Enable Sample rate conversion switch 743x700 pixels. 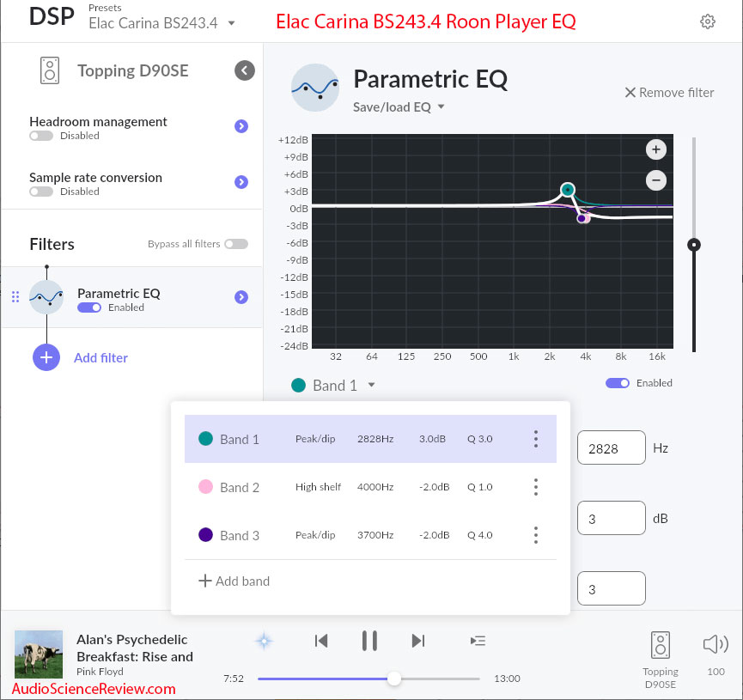tap(40, 192)
